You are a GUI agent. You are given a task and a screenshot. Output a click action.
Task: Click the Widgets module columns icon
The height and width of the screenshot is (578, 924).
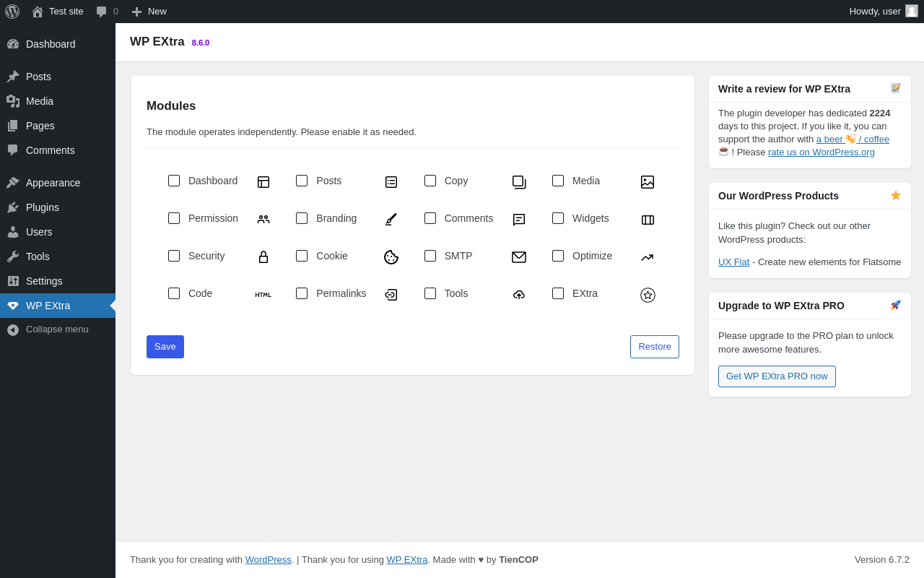(648, 220)
